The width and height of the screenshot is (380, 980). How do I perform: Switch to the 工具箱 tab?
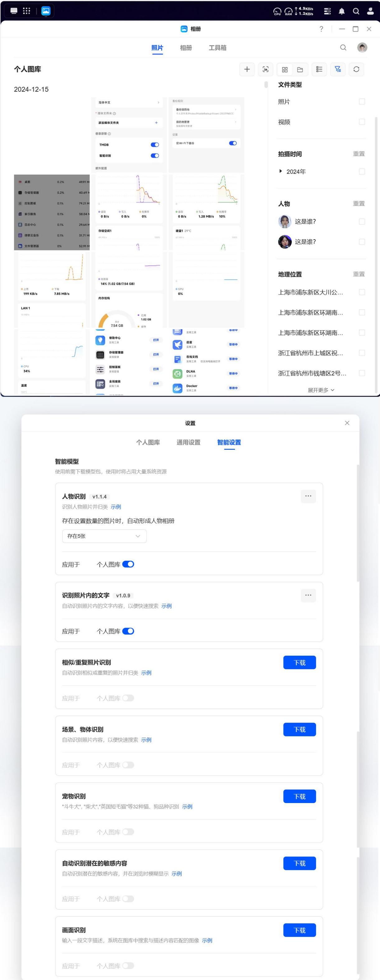click(x=217, y=48)
